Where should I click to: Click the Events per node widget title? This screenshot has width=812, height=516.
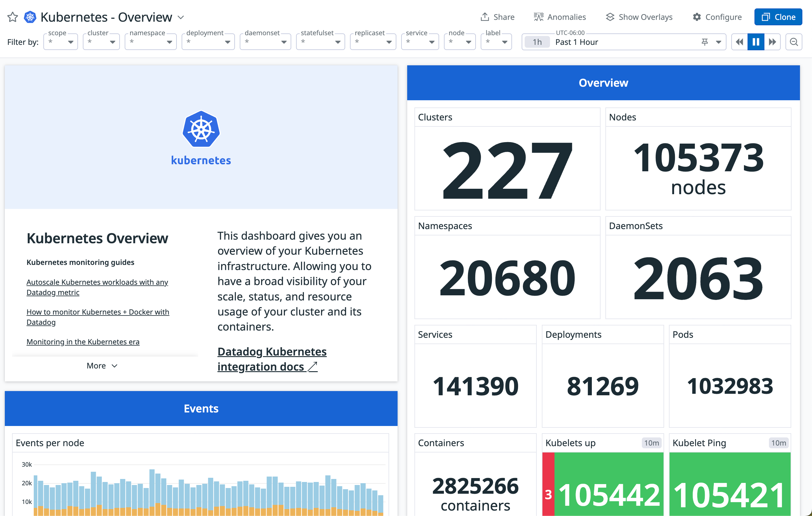[x=50, y=443]
